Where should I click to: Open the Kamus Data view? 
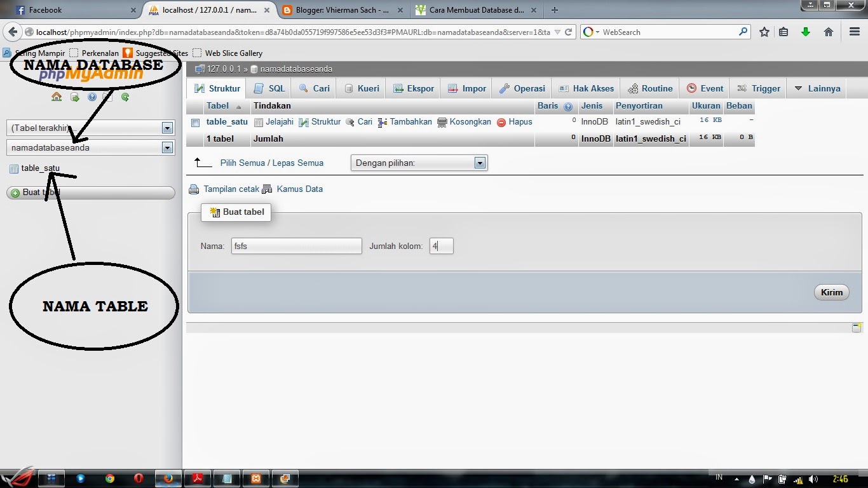pos(299,189)
